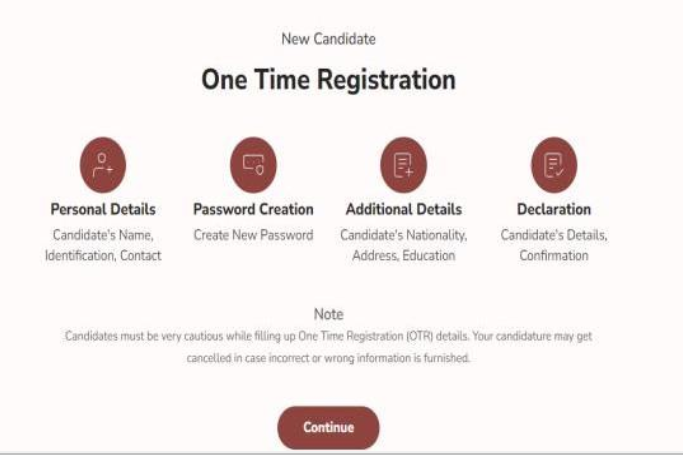Open the Additional Details document-plus icon
The height and width of the screenshot is (455, 683).
point(403,165)
